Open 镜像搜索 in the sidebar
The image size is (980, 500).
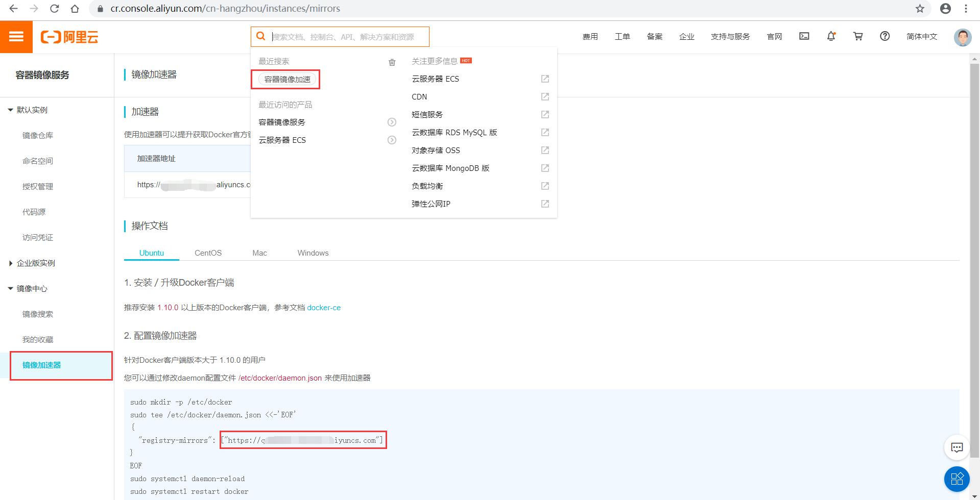(x=38, y=314)
